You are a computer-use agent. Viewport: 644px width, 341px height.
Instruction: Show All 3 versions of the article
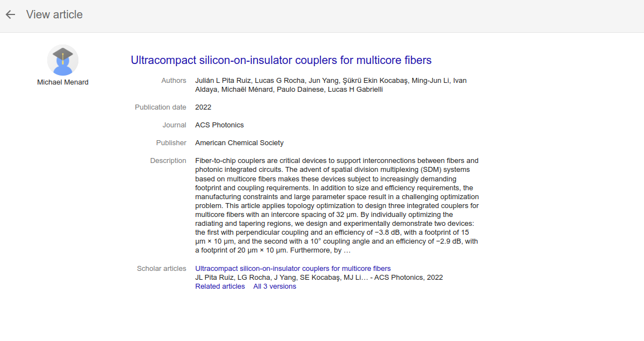[274, 286]
